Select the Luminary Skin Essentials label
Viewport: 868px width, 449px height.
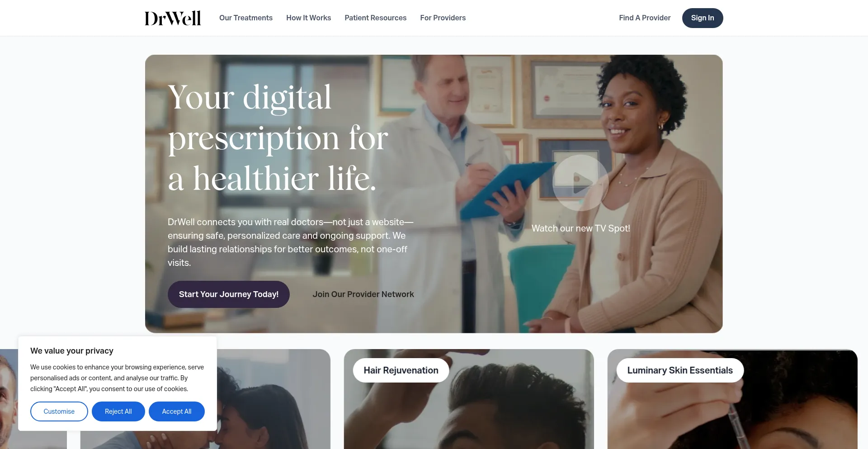click(x=680, y=370)
